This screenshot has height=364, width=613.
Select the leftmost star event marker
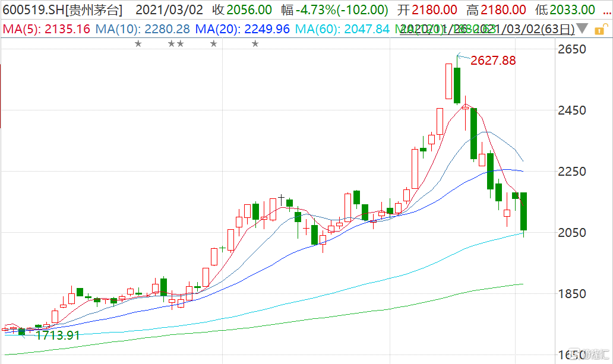(138, 44)
